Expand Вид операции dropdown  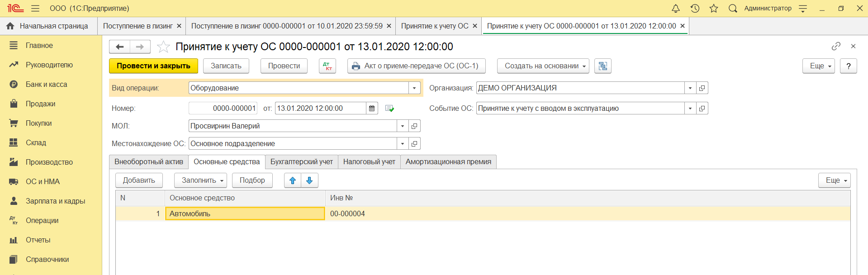pos(414,88)
